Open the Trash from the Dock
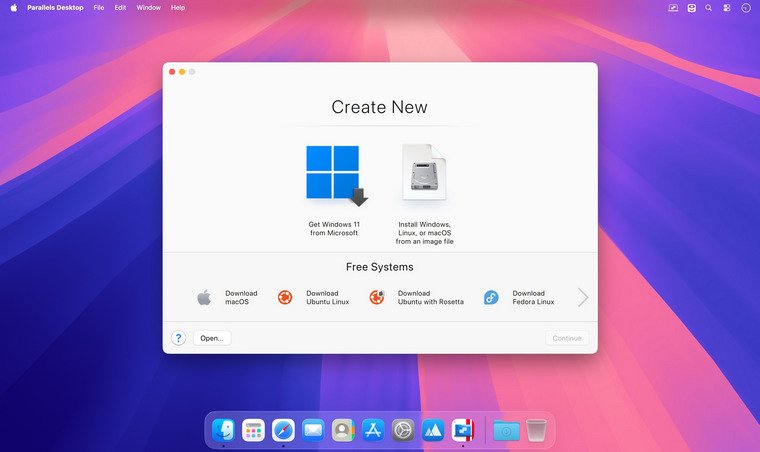This screenshot has height=452, width=760. (536, 430)
